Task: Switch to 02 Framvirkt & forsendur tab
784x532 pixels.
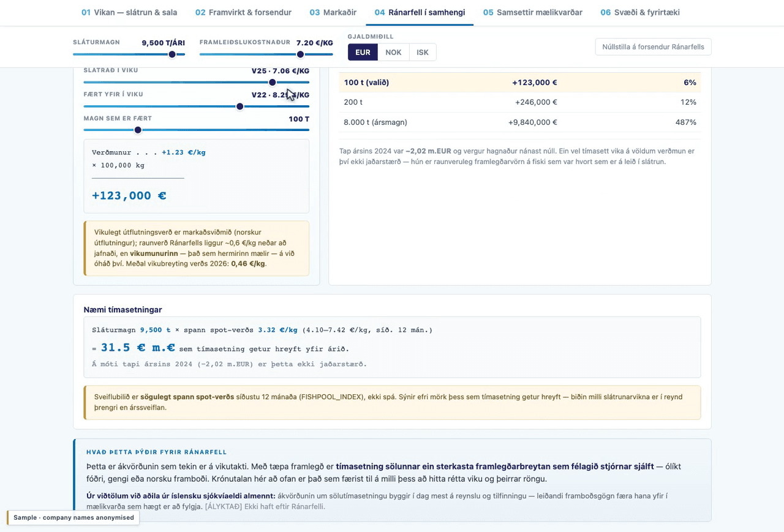Action: [243, 12]
